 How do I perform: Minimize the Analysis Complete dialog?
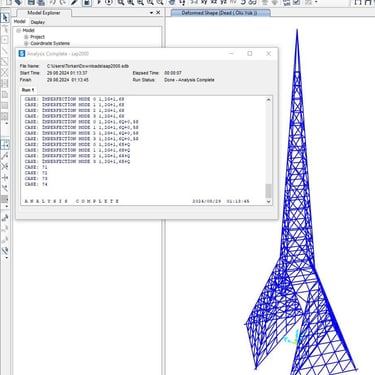[232, 54]
